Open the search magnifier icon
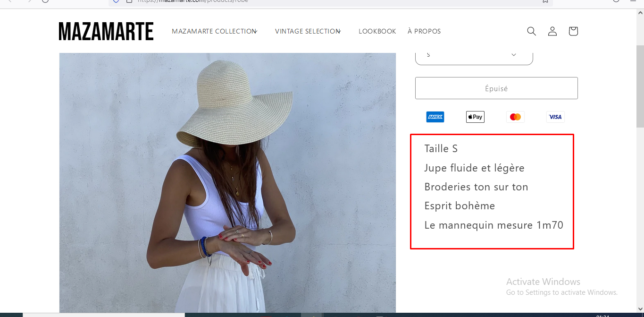 pos(531,31)
